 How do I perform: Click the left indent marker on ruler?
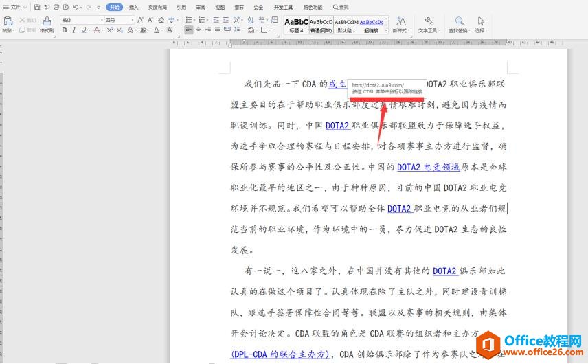(230, 44)
